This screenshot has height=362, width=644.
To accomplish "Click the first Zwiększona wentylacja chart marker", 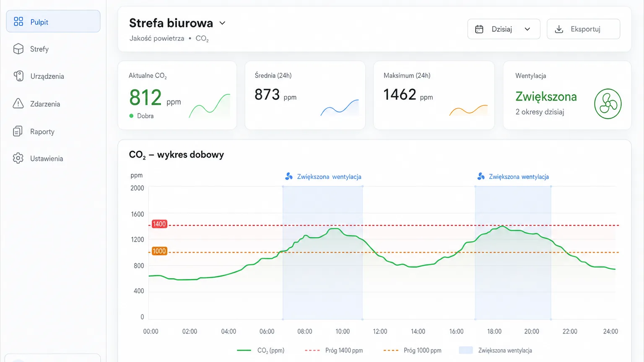I will (x=323, y=177).
